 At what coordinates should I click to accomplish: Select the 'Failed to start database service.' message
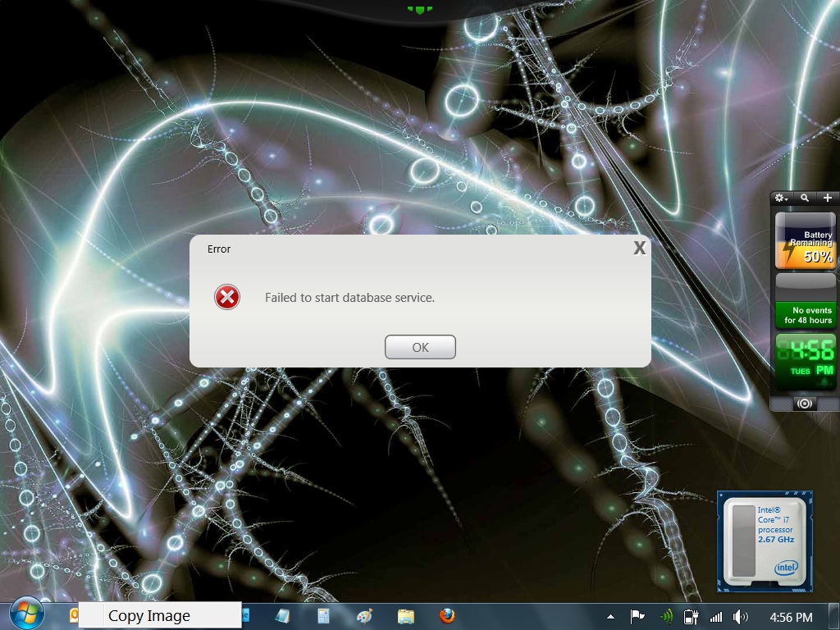(349, 298)
